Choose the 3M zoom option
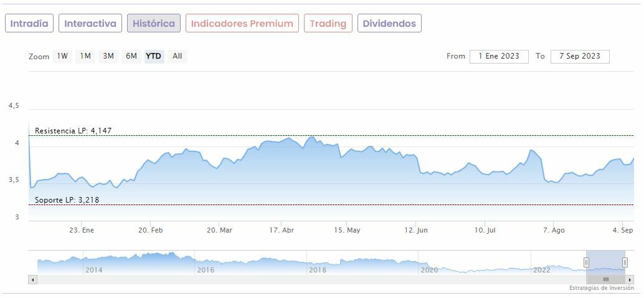 coord(108,56)
